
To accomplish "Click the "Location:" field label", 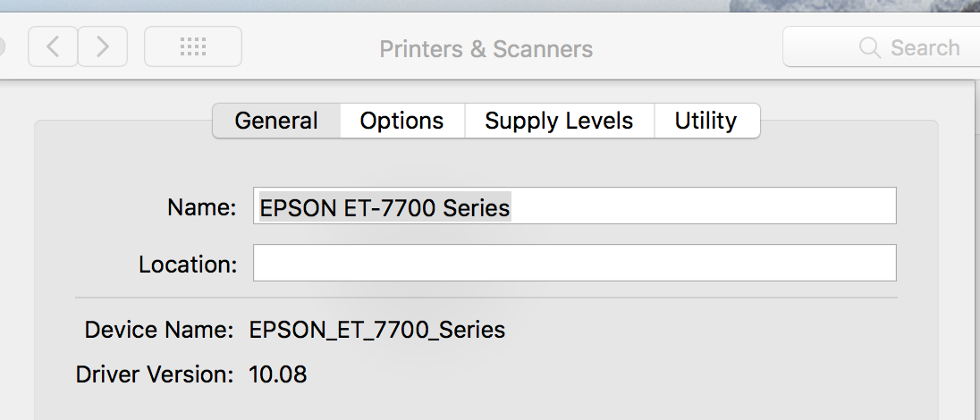I will click(188, 265).
